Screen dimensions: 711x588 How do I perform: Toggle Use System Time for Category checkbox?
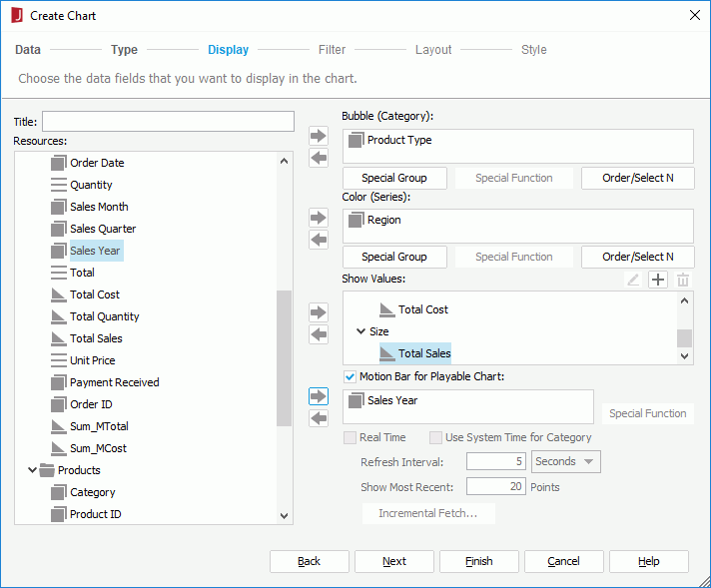click(435, 437)
